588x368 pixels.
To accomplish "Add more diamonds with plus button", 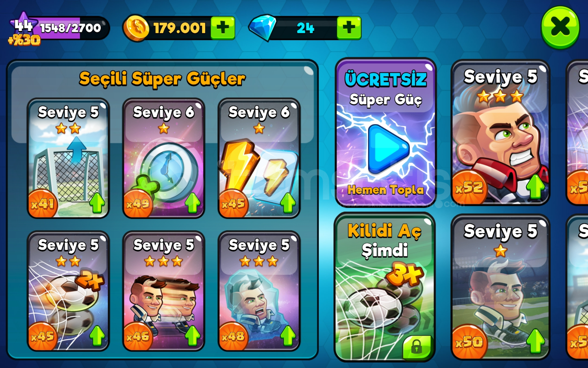I will pyautogui.click(x=349, y=28).
